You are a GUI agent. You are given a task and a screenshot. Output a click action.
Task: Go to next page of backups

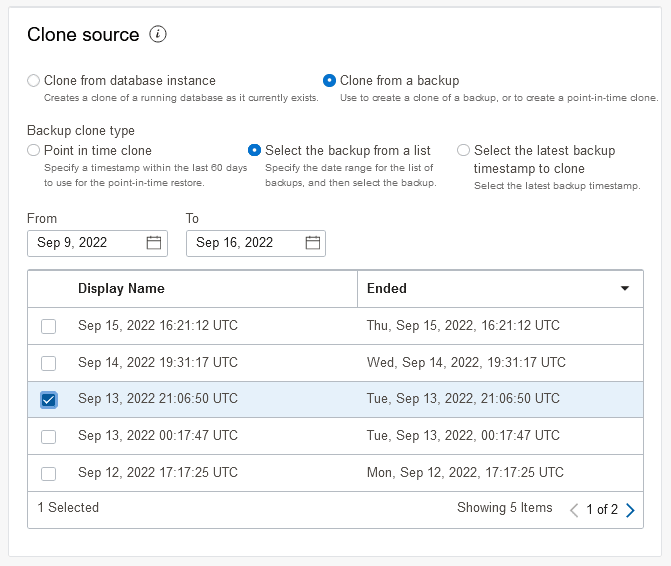tap(630, 510)
